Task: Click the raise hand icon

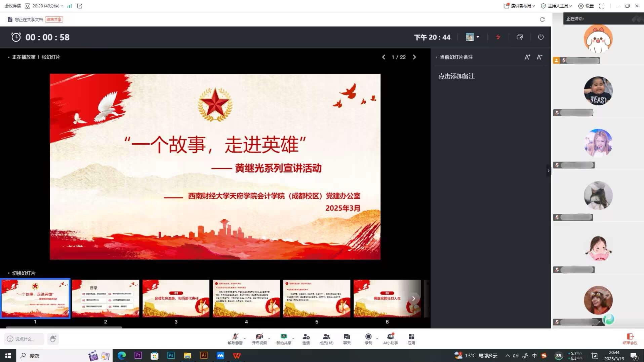Action: point(53,338)
